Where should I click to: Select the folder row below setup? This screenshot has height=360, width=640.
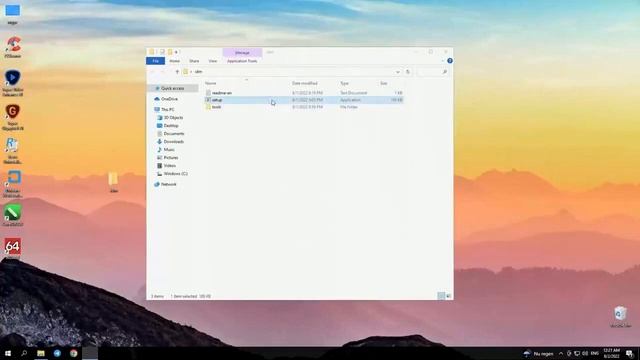coord(304,107)
